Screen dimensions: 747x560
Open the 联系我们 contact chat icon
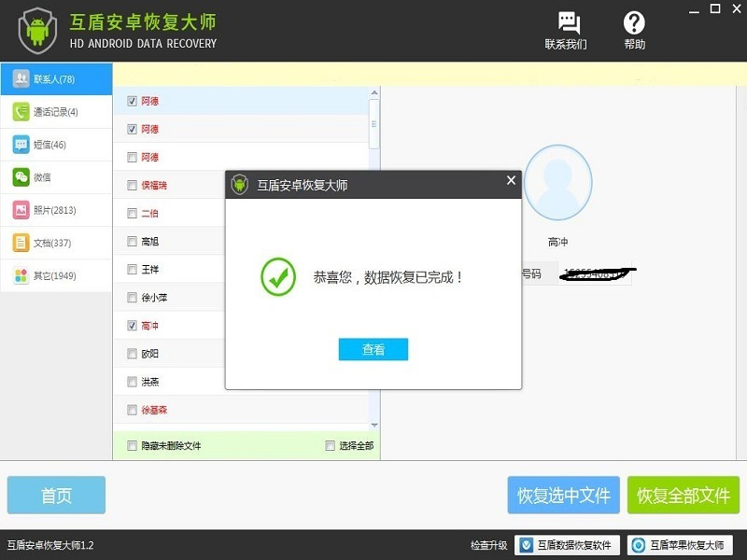point(569,21)
